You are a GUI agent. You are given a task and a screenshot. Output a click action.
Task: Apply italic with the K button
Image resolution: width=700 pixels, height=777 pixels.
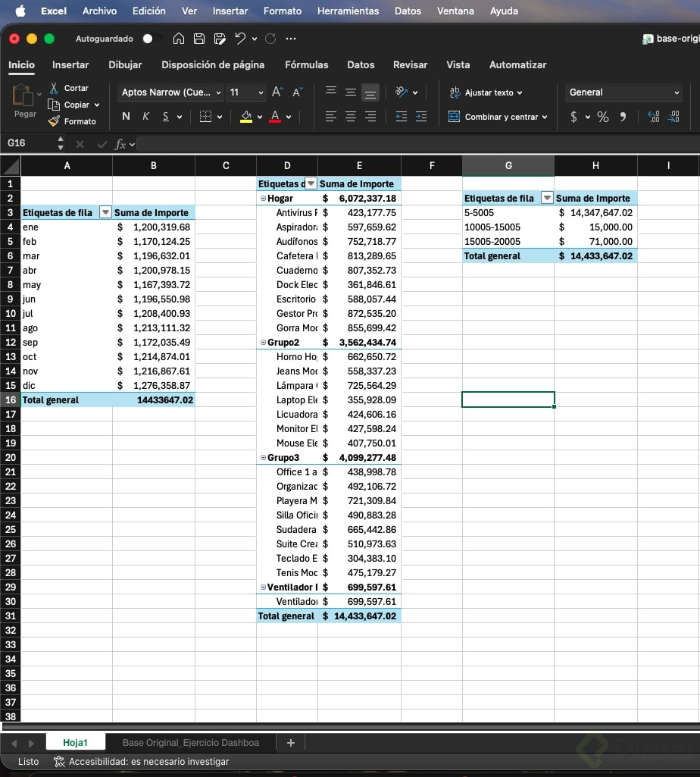(145, 117)
